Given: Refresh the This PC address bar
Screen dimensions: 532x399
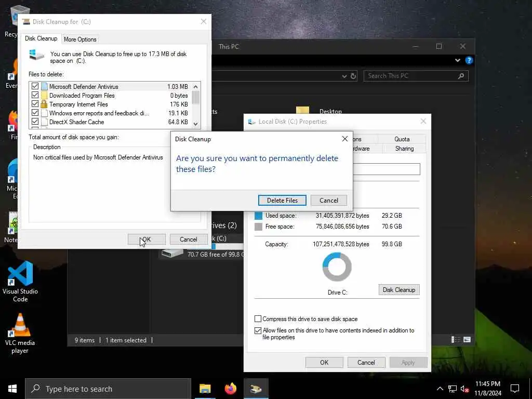Looking at the screenshot, I should tap(353, 76).
